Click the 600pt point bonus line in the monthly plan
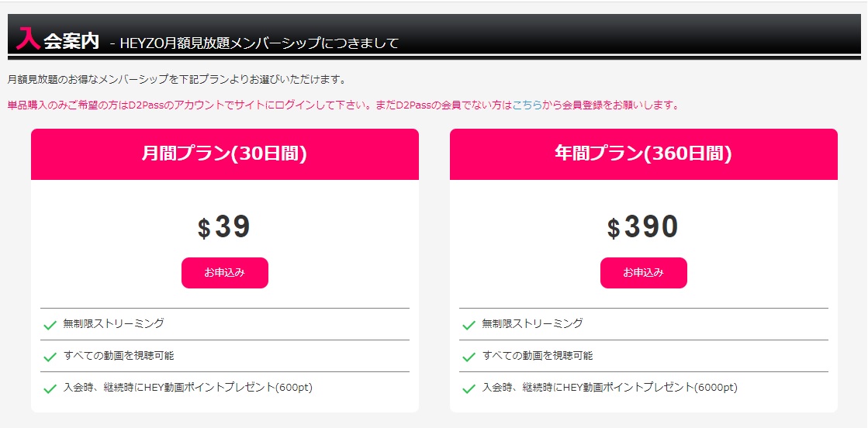Image resolution: width=868 pixels, height=428 pixels. click(188, 388)
